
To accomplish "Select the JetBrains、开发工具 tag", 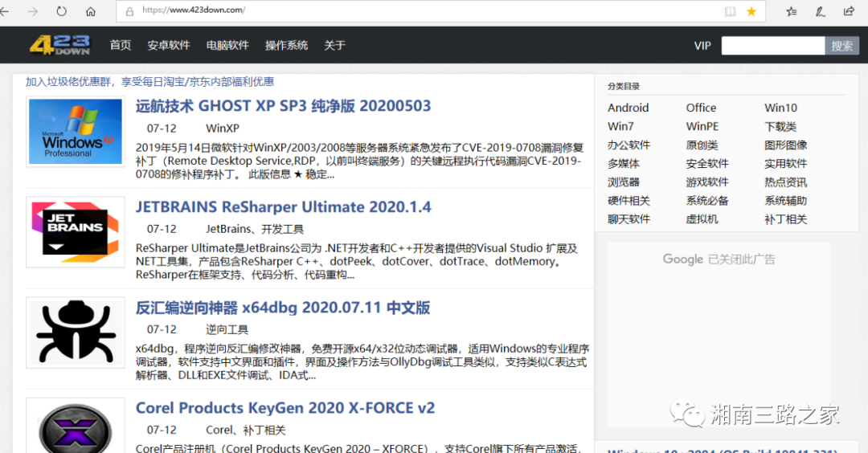I will [255, 229].
